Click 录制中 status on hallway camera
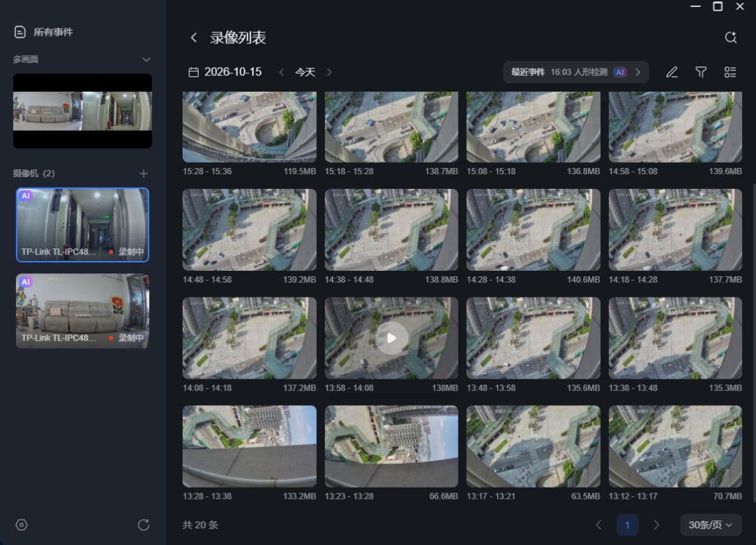 click(x=126, y=252)
